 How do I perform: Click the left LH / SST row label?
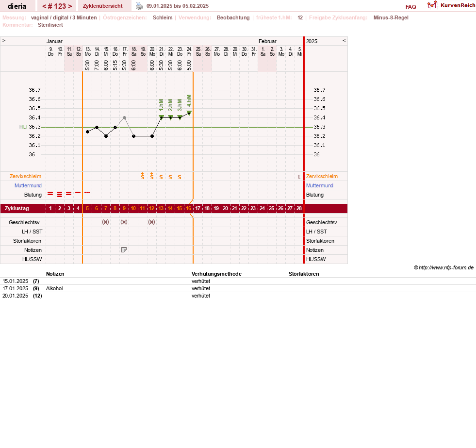point(32,232)
